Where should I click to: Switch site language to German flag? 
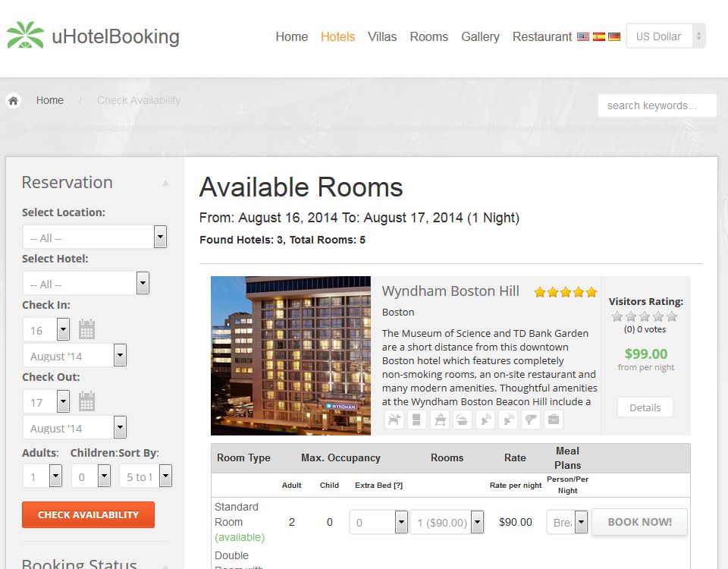[x=614, y=36]
